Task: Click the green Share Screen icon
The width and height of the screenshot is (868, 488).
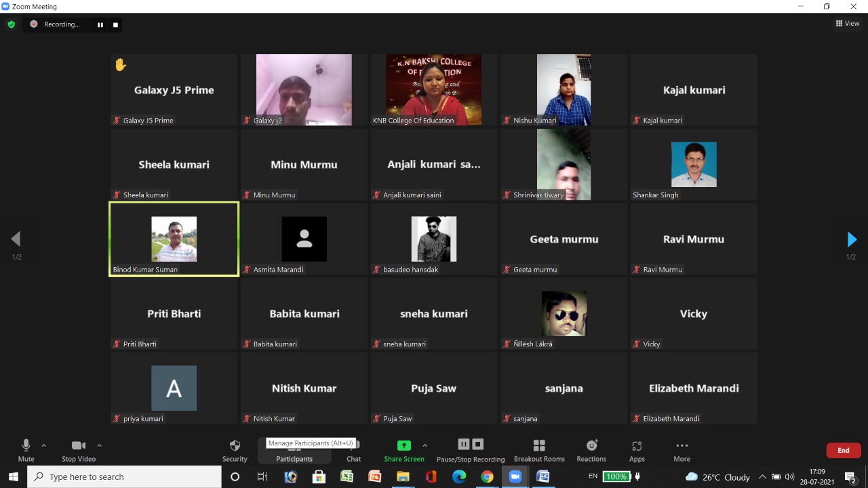Action: 403,446
